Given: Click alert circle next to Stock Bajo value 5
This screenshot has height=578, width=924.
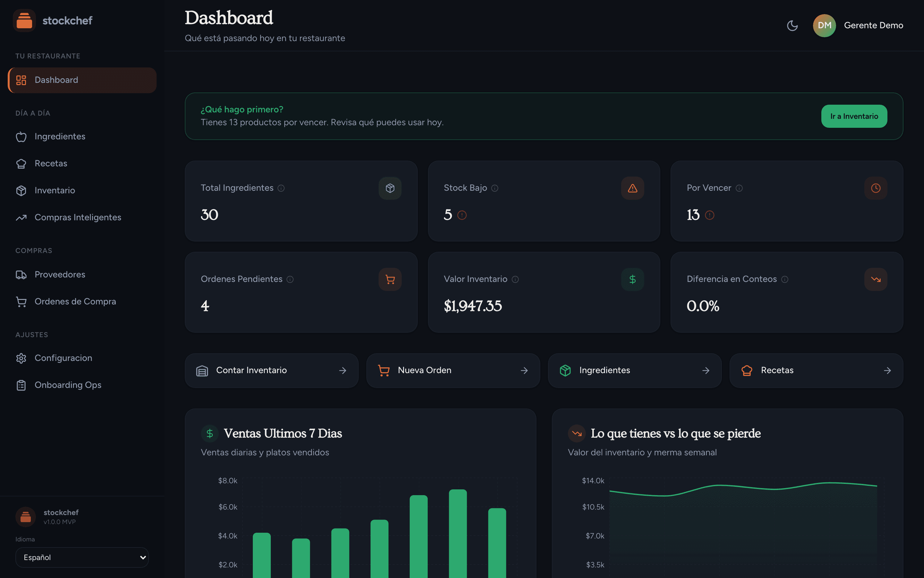Looking at the screenshot, I should pyautogui.click(x=462, y=215).
